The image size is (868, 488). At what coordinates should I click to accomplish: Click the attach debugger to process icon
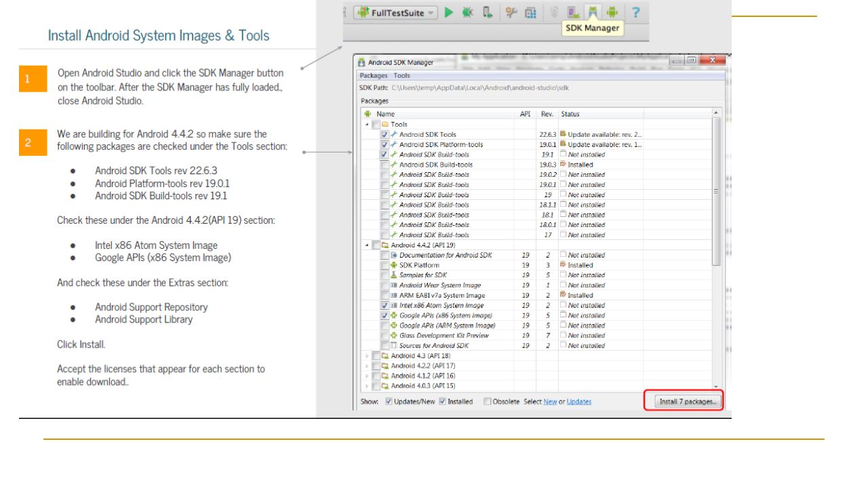(487, 12)
